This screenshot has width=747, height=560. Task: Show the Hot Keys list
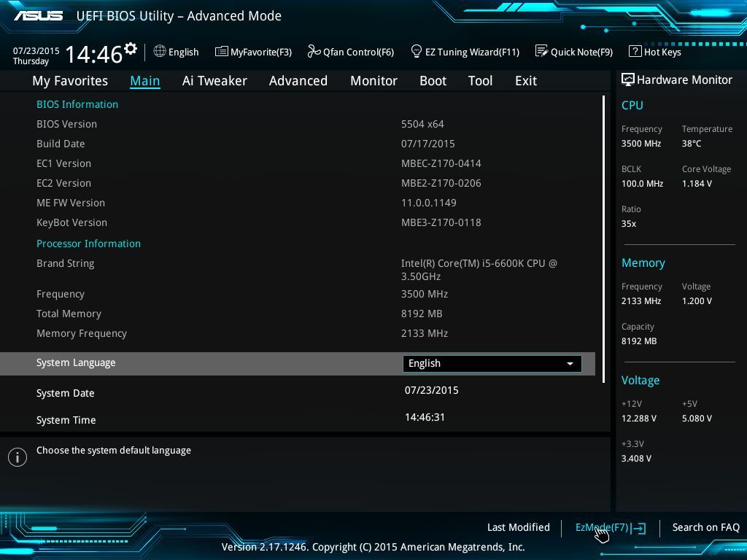click(655, 52)
